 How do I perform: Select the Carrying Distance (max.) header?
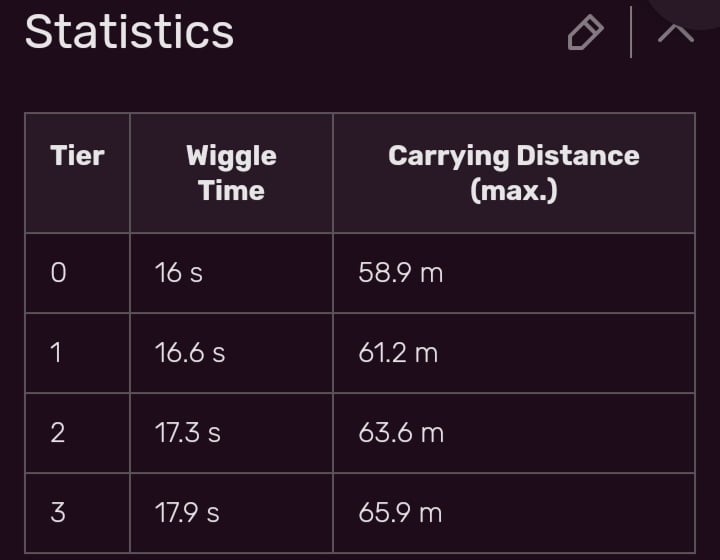(514, 173)
